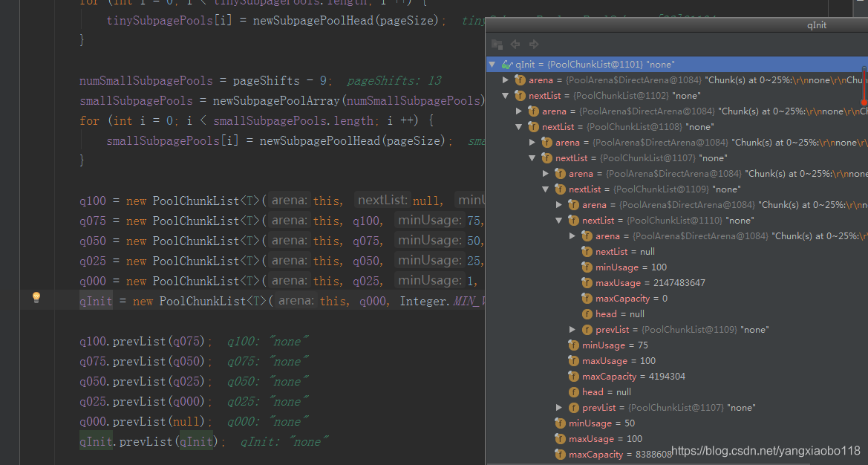
Task: Click the glasses watch icon beside qInit
Action: click(507, 64)
